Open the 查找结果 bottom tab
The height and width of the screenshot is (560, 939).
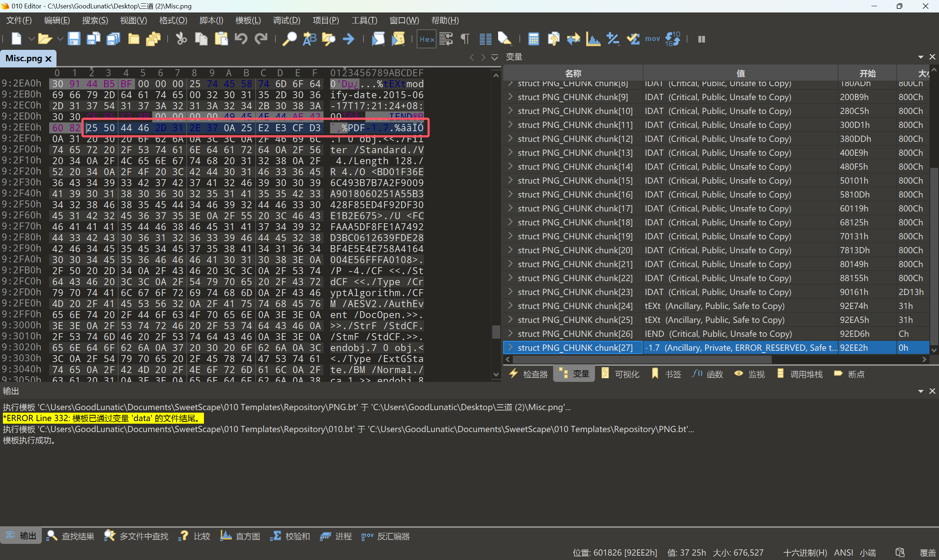tap(70, 536)
